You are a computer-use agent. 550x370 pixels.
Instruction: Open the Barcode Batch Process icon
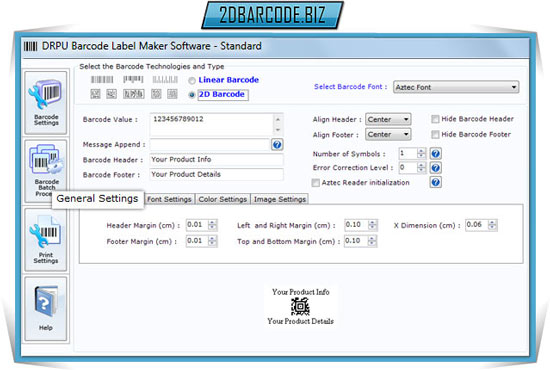(x=46, y=171)
